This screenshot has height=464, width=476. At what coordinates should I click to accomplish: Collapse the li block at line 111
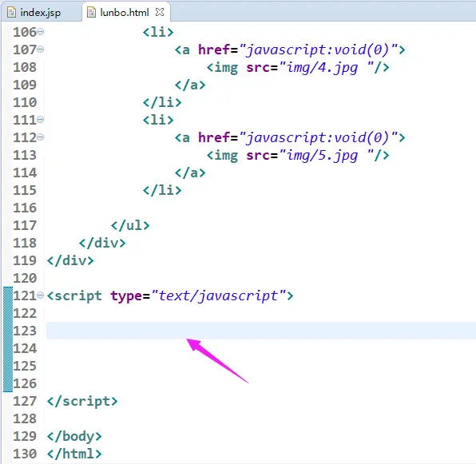41,120
